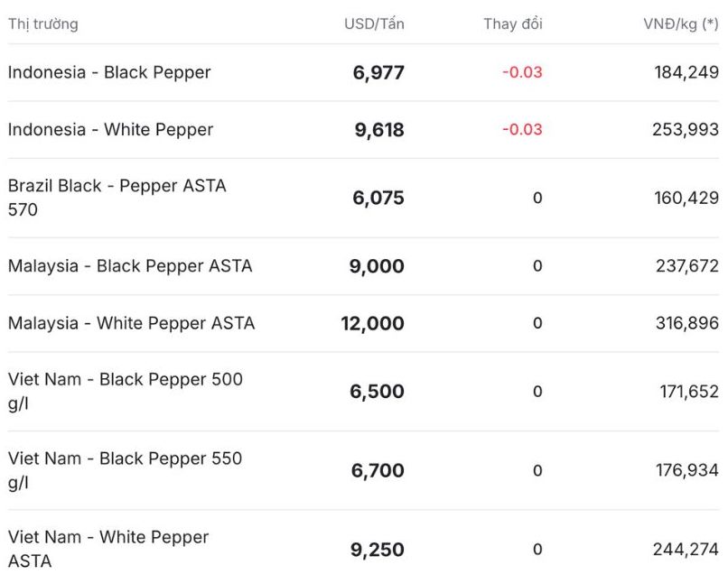Select the Indonesia - Black Pepper row
Screen dimensions: 728x574
coord(109,72)
